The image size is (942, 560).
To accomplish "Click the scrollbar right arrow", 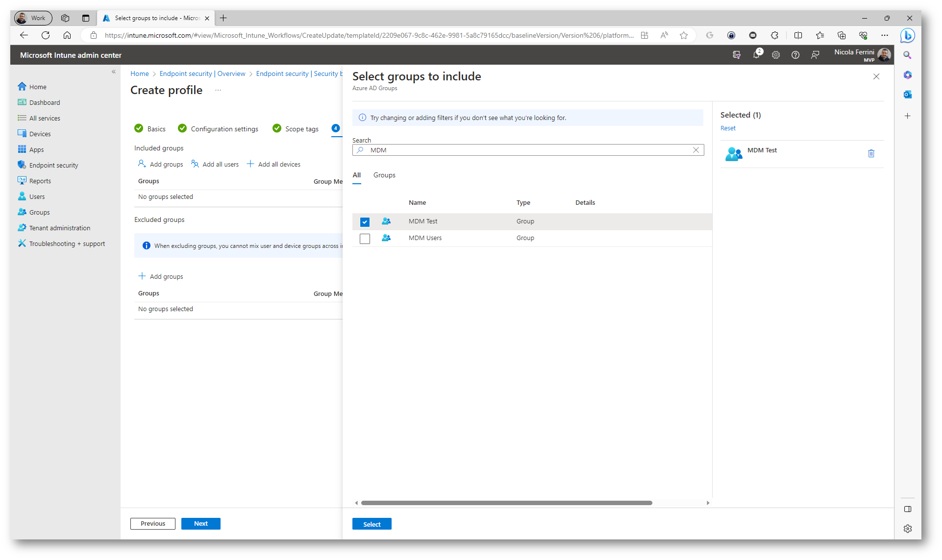I will pos(708,503).
